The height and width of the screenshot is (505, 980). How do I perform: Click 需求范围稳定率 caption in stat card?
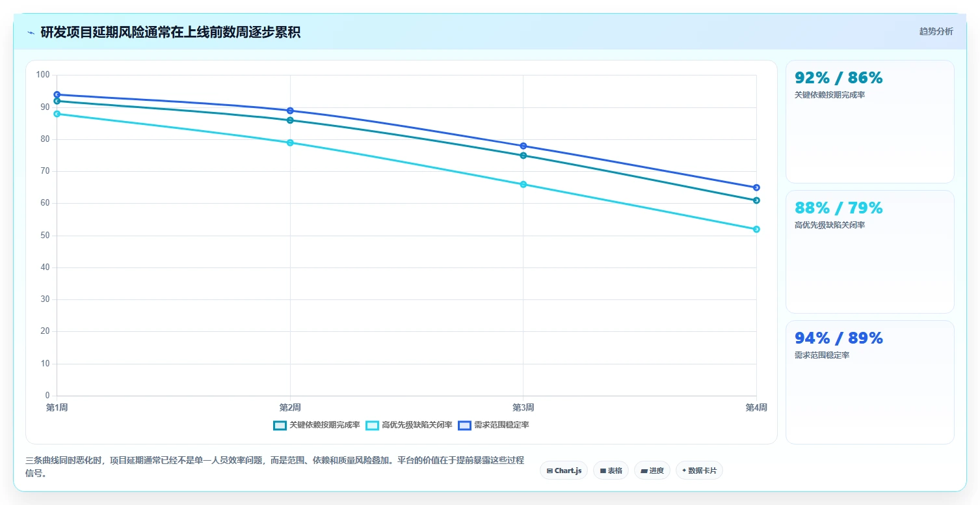pos(822,355)
